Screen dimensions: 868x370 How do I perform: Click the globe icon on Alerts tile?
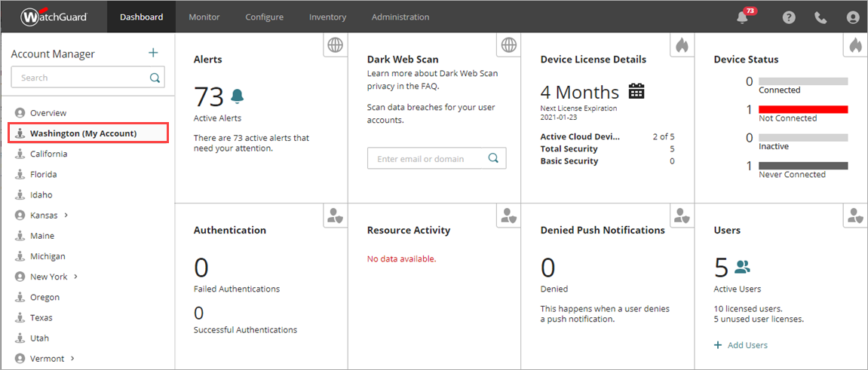tap(335, 45)
